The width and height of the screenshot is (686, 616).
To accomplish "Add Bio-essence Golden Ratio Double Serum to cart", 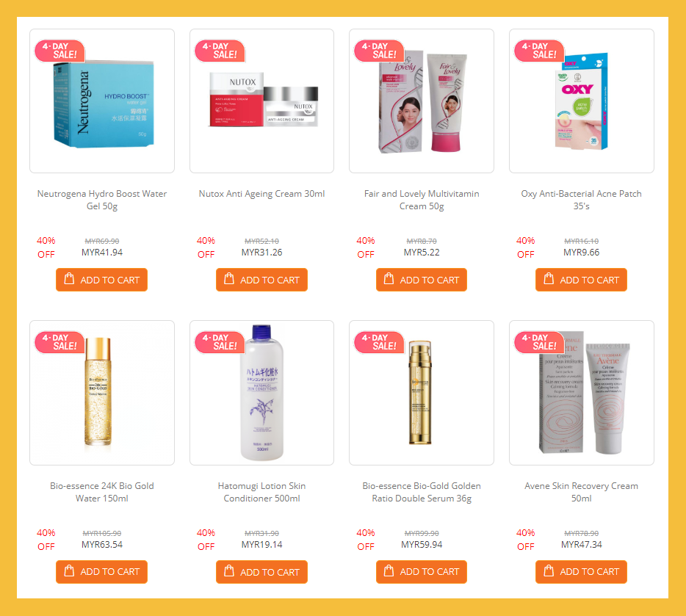I will pyautogui.click(x=422, y=571).
